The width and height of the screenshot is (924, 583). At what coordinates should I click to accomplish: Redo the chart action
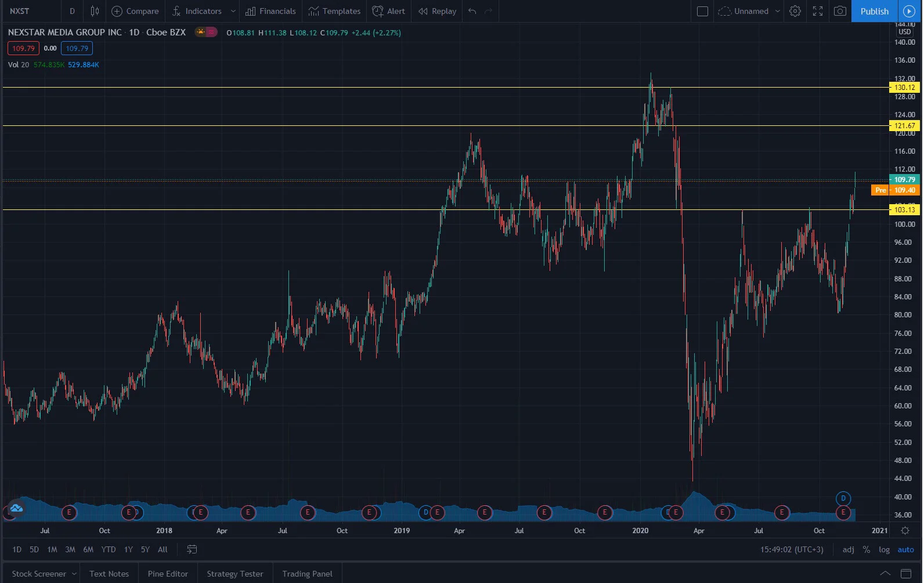tap(489, 11)
